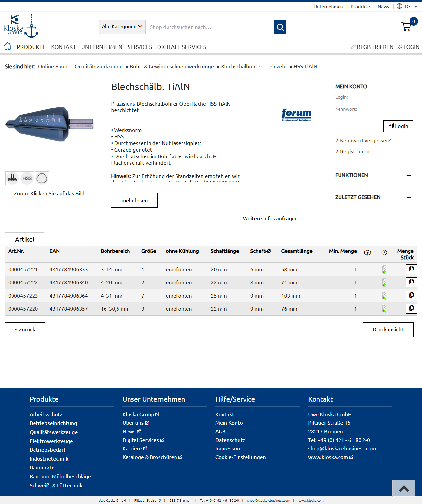This screenshot has width=422, height=504.
Task: Open the Alle Kategorien dropdown
Action: tap(122, 27)
